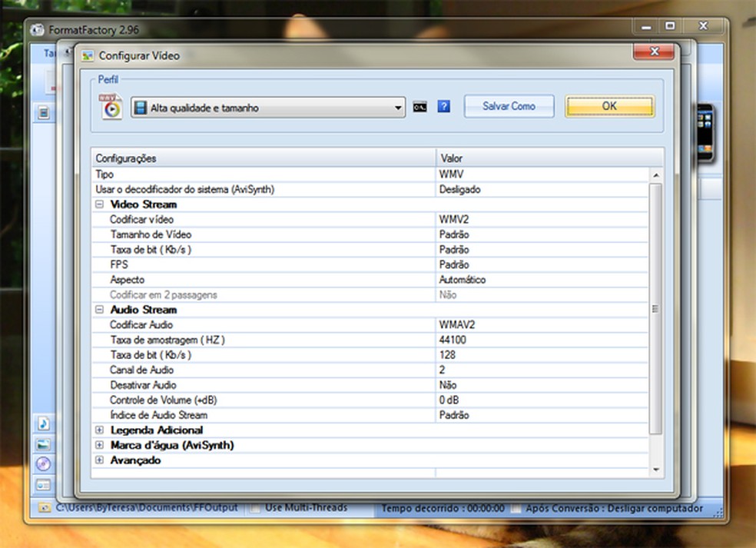This screenshot has width=756, height=548.
Task: Click the WMV profile icon
Action: (x=111, y=106)
